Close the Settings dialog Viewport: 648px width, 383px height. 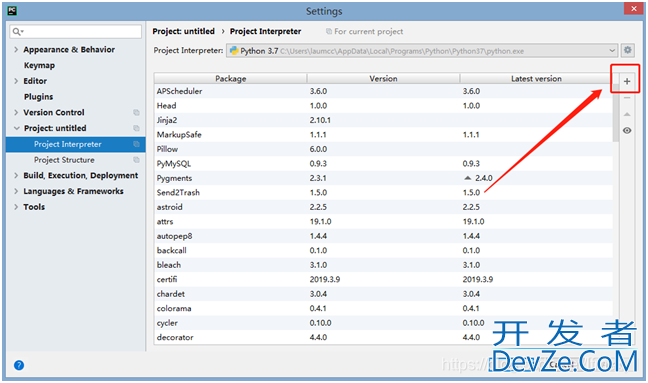click(634, 8)
